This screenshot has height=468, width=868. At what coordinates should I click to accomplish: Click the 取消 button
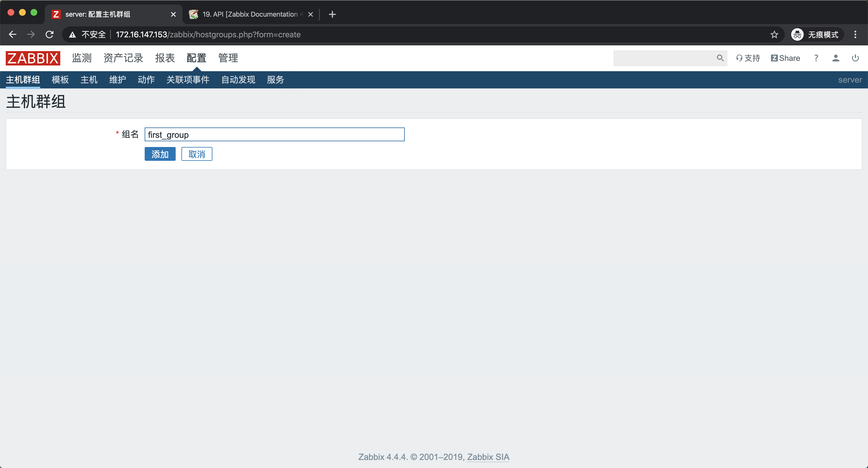click(x=196, y=154)
